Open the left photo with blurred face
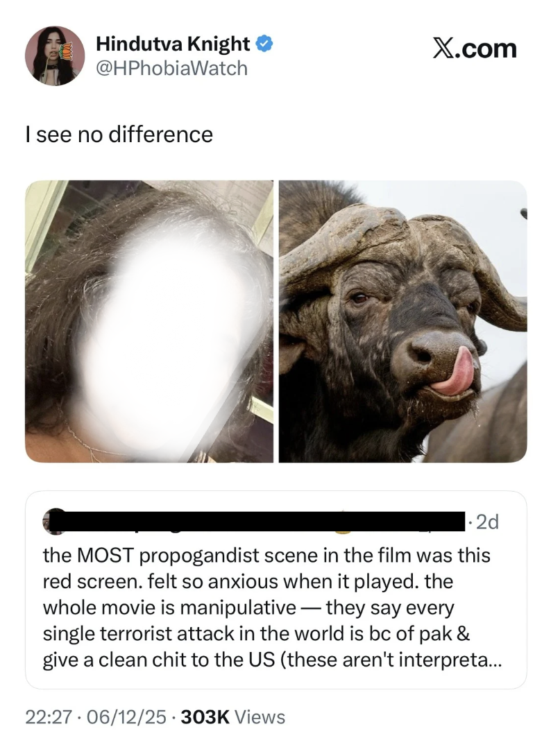The image size is (551, 756). click(x=149, y=321)
